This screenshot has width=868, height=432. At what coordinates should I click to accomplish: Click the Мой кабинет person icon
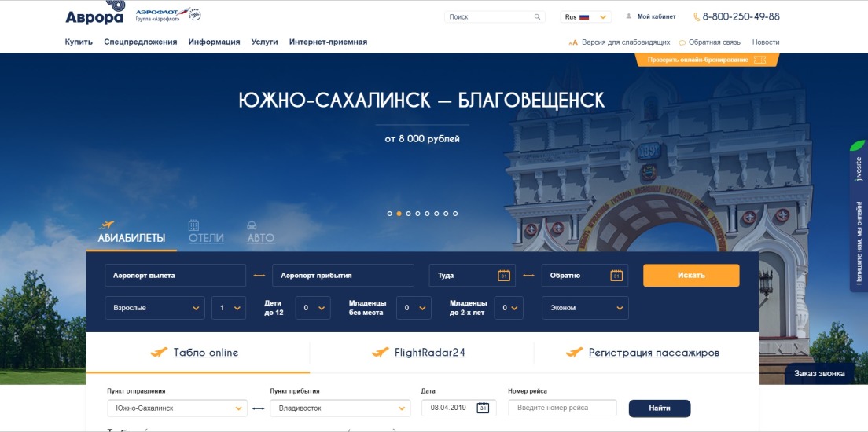click(x=628, y=16)
